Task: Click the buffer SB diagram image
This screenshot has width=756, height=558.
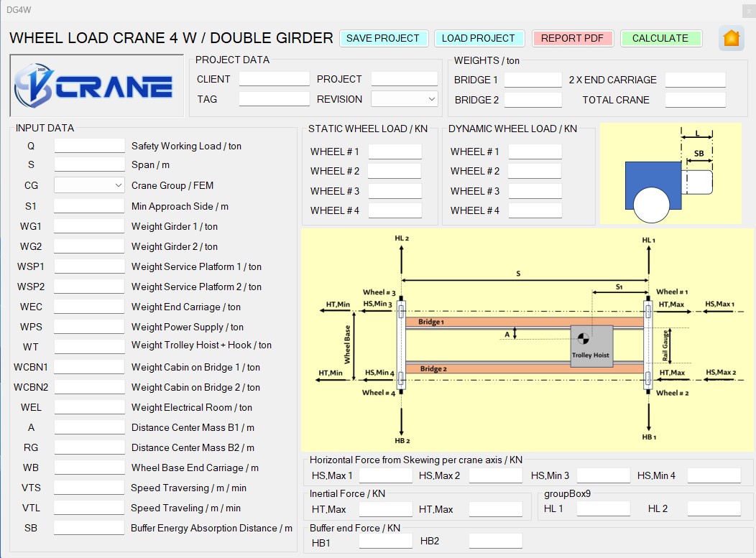Action: (x=670, y=174)
